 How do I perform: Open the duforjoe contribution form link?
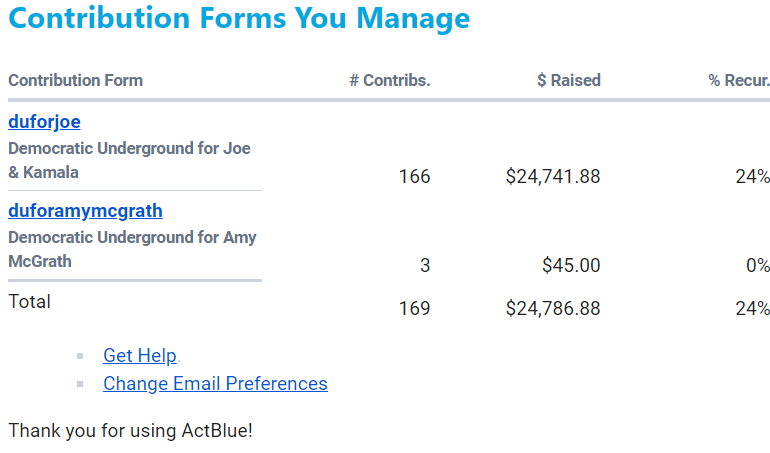click(x=44, y=122)
